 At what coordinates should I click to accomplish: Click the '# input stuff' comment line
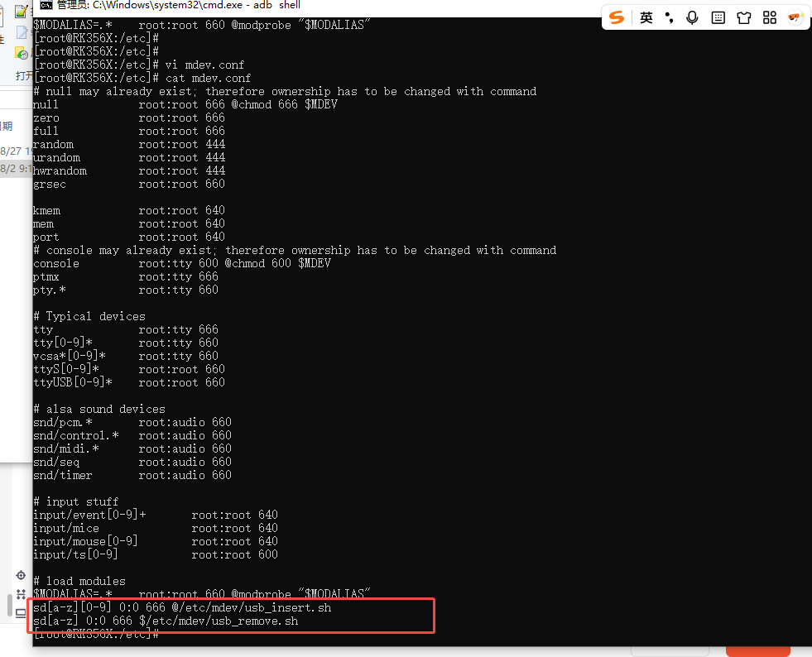75,501
